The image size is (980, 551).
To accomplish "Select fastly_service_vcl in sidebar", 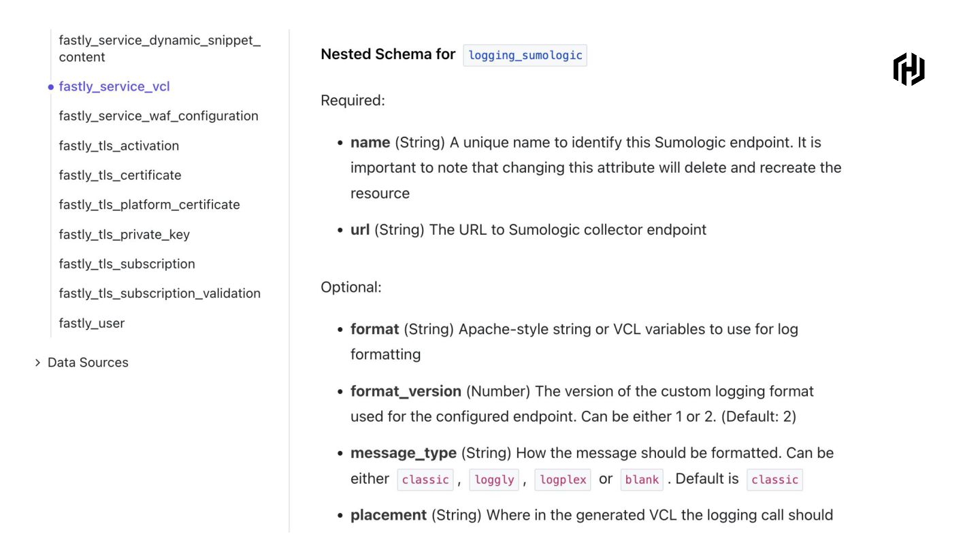I will (x=114, y=86).
